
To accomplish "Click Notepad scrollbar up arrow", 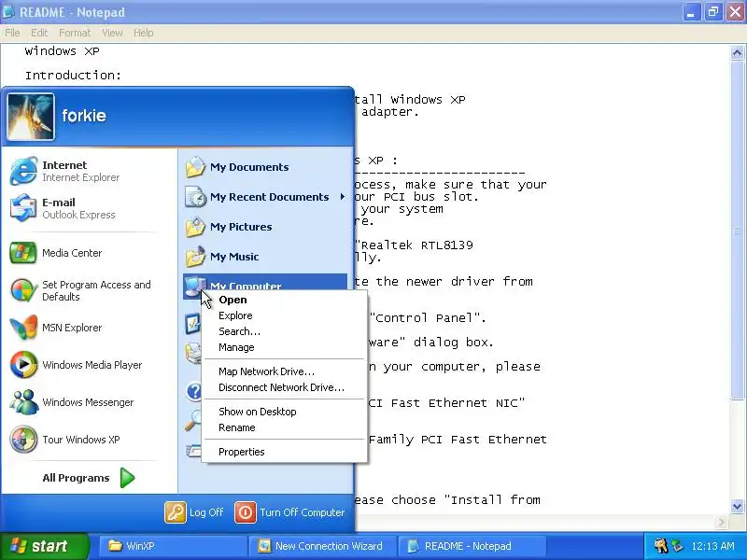I will [737, 52].
